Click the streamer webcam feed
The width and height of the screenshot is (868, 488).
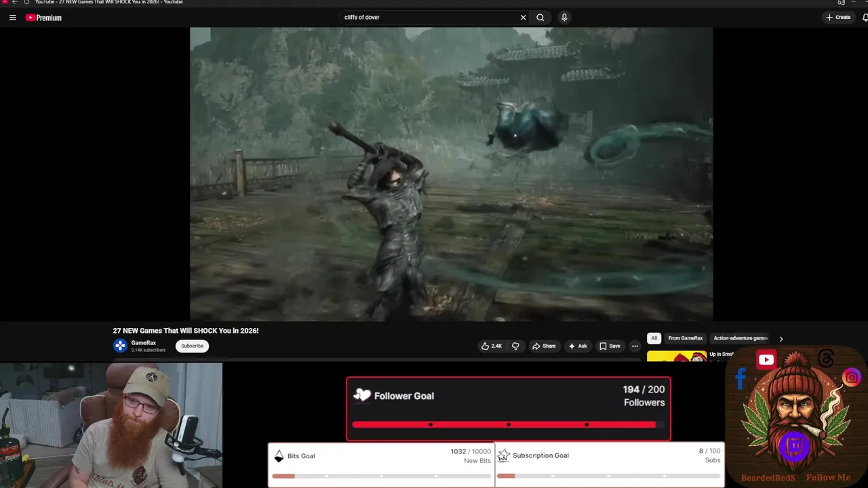(111, 425)
